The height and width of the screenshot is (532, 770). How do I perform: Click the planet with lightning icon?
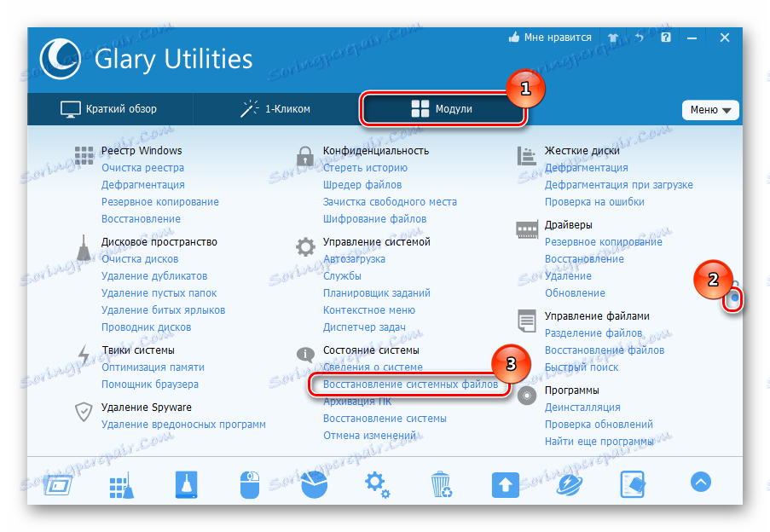[x=569, y=485]
